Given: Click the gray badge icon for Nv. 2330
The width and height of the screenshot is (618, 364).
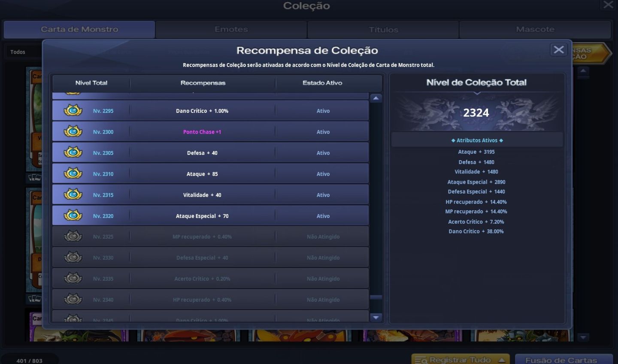Looking at the screenshot, I should (x=73, y=258).
